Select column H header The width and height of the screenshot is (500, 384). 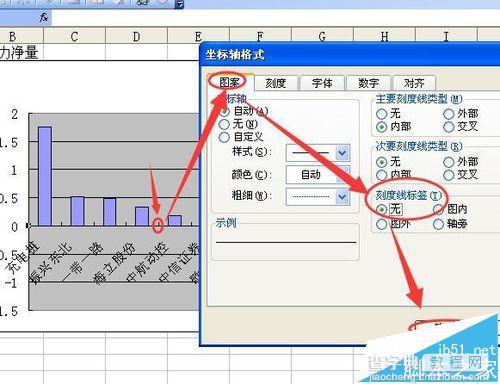[384, 36]
